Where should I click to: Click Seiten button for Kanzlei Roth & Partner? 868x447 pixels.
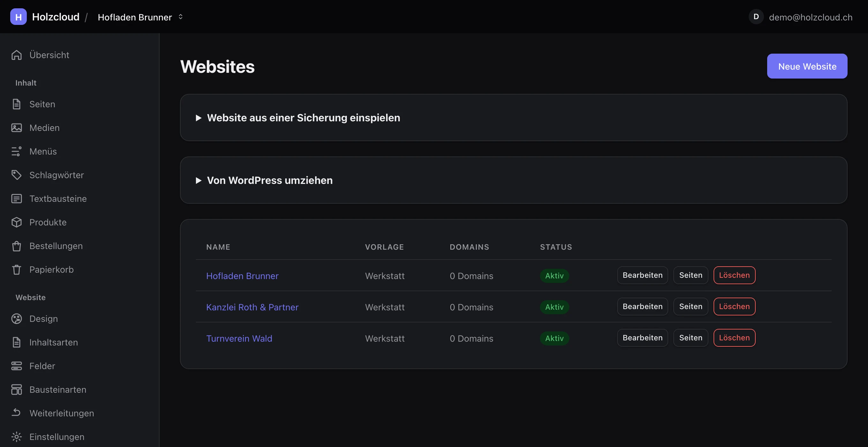click(x=691, y=307)
